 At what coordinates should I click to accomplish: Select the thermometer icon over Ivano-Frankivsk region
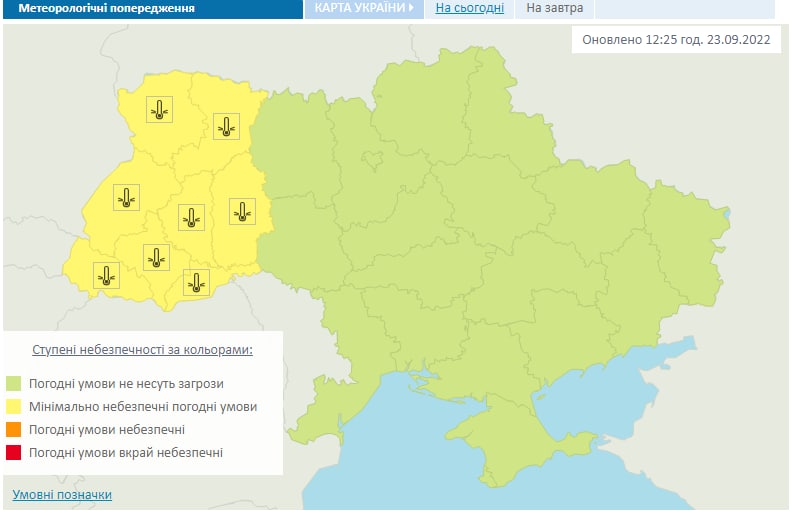click(x=155, y=258)
